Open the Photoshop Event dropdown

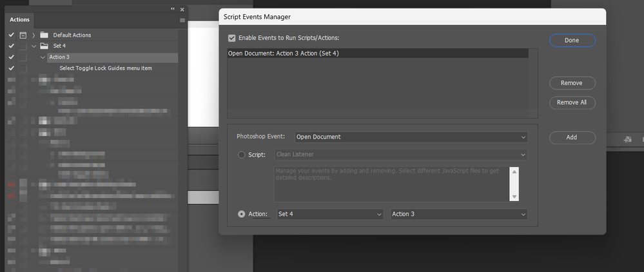click(x=411, y=137)
